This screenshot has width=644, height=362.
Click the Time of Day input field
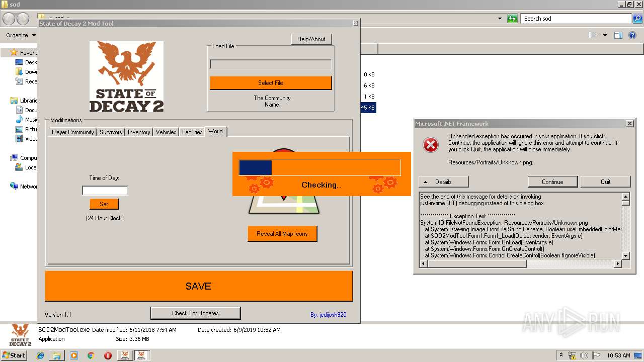(105, 191)
